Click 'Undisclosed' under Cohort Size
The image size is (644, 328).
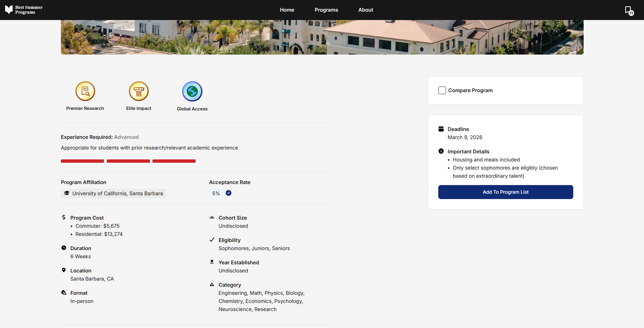coord(233,226)
